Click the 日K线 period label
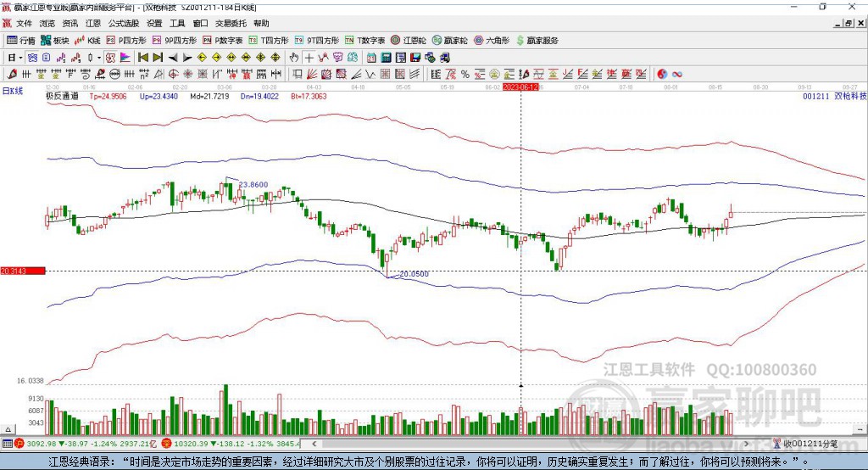 (x=12, y=91)
